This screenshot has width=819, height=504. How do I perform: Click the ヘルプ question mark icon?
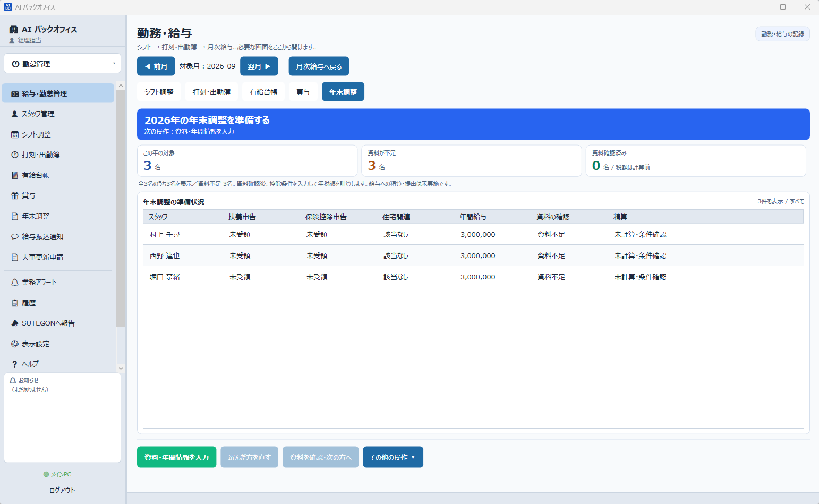click(x=15, y=364)
